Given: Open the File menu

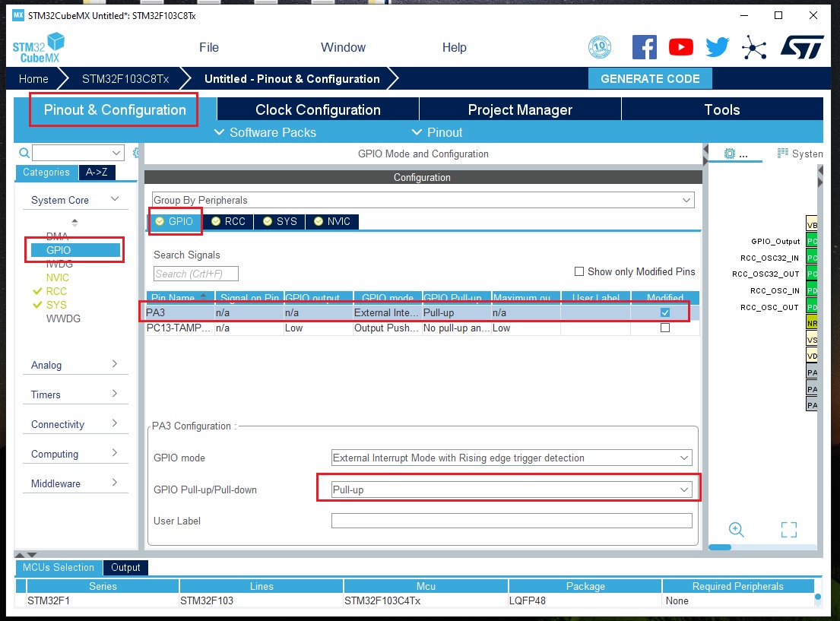Looking at the screenshot, I should [x=209, y=47].
